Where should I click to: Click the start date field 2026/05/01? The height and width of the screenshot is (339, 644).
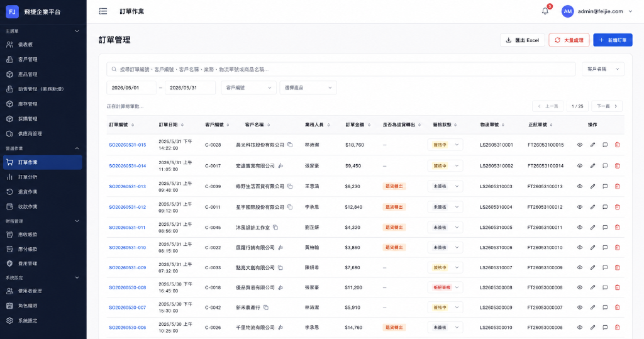pyautogui.click(x=131, y=88)
